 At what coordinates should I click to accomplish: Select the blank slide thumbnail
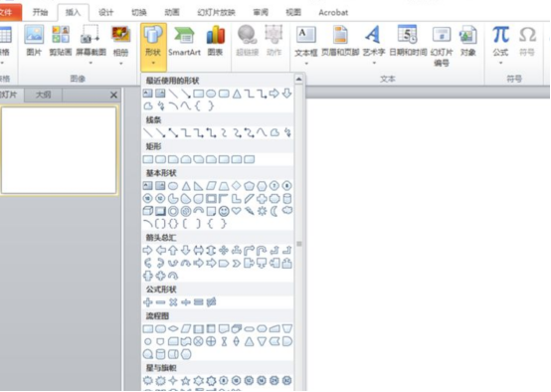[59, 150]
